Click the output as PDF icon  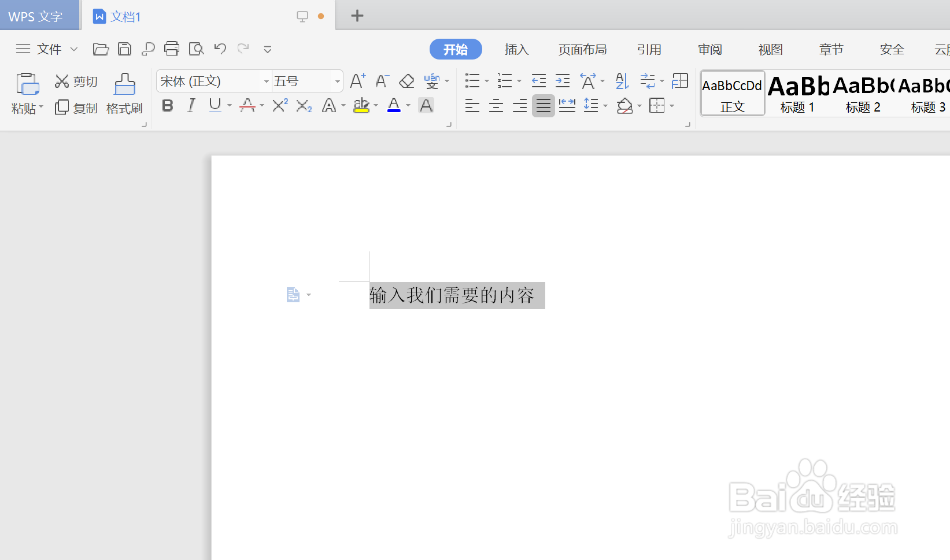(148, 49)
